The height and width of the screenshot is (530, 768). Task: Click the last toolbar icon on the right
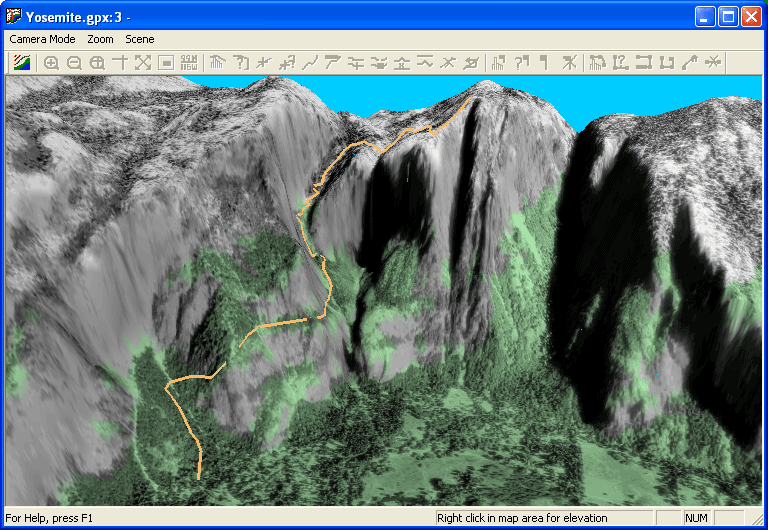point(713,62)
